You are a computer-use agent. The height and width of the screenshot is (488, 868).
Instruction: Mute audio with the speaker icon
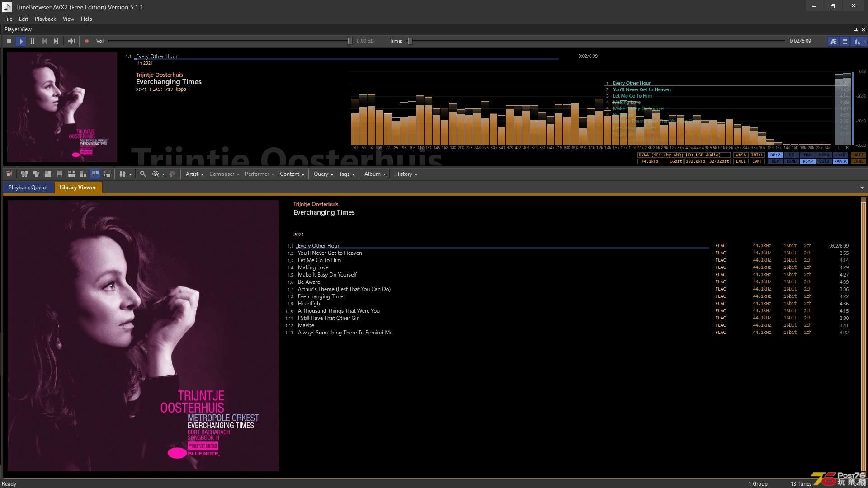click(71, 41)
